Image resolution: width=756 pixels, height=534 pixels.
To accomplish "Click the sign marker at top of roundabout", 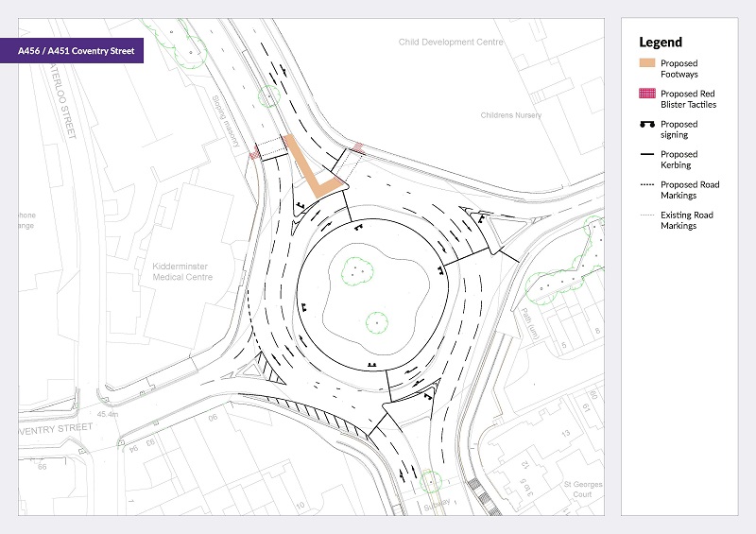I will (x=357, y=227).
